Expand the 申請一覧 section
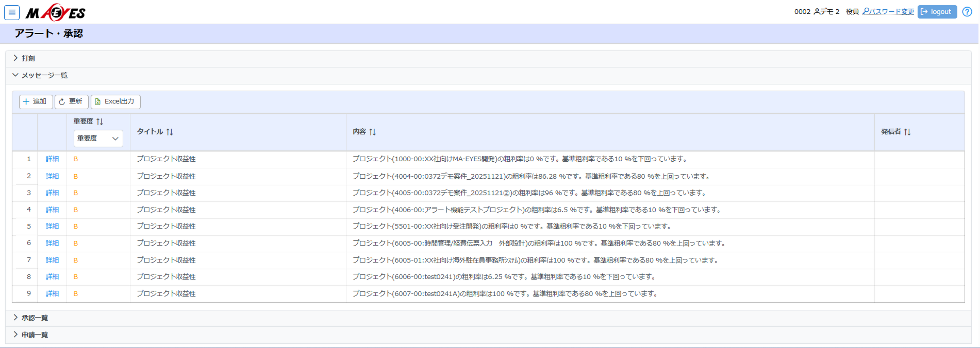 34,335
